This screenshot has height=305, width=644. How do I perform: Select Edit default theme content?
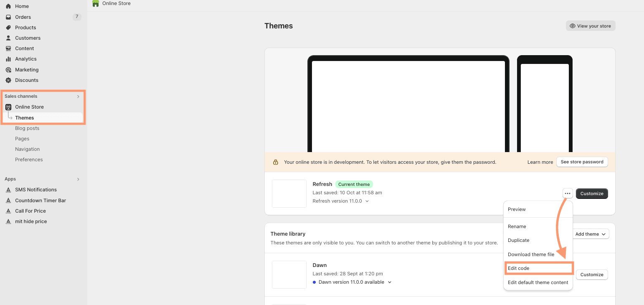[x=538, y=282]
